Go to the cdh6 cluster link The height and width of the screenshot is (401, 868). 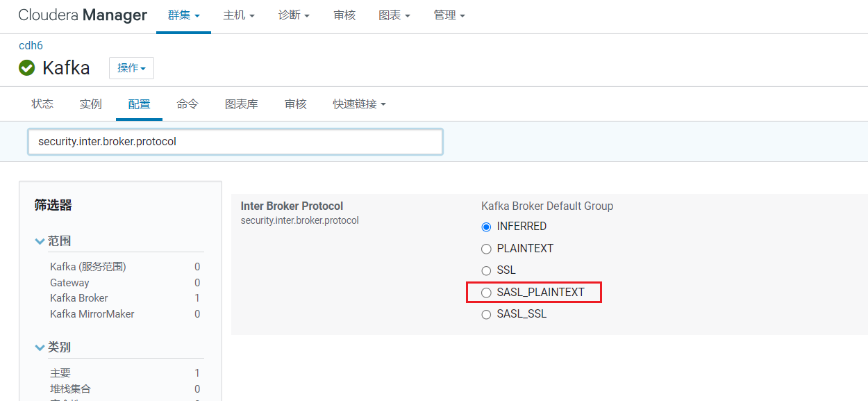coord(31,46)
